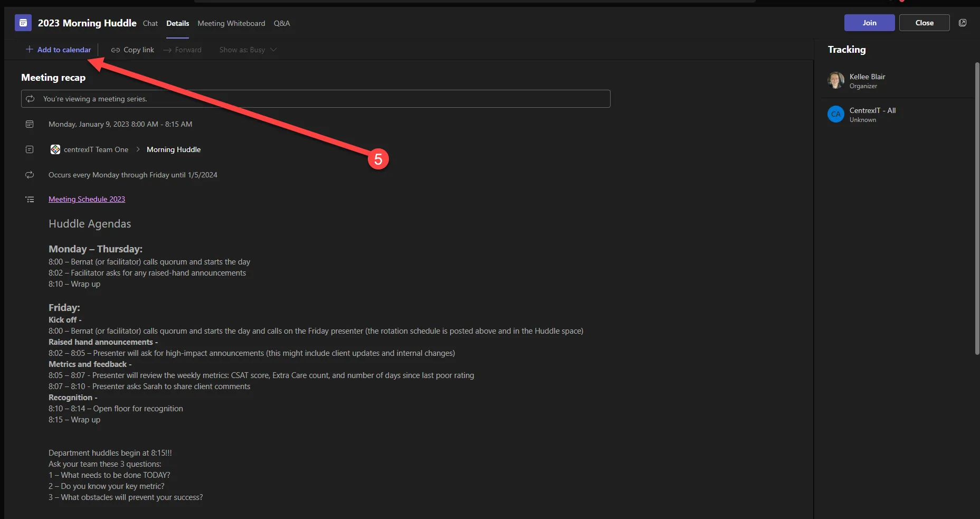Click the line '8:10 – 8:14 – Open floor for recognition'
The height and width of the screenshot is (519, 980).
(x=116, y=409)
